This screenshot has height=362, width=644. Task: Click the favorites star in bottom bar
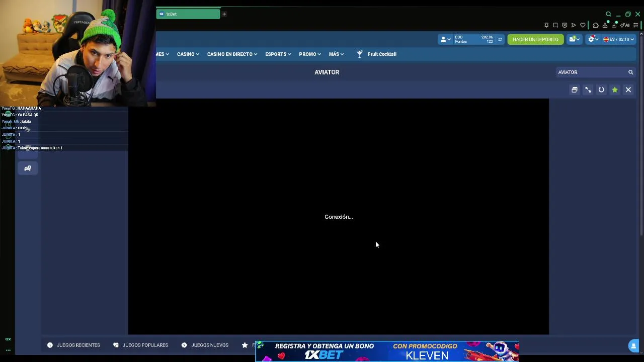[x=245, y=345]
